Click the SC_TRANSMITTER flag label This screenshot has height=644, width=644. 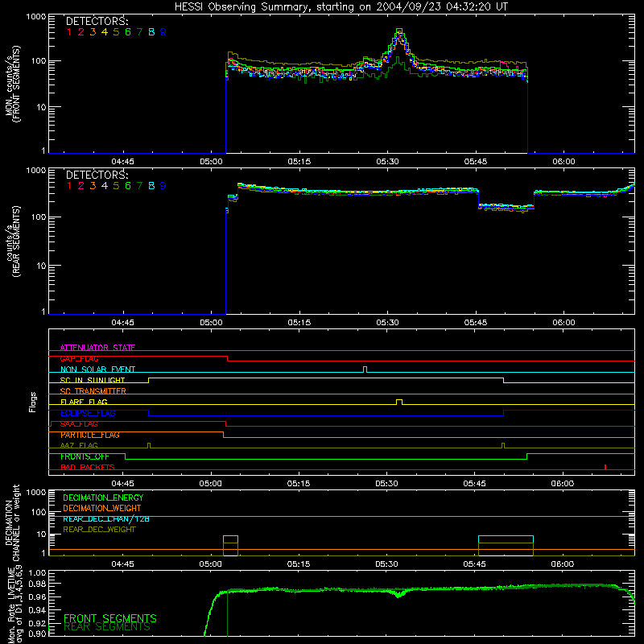click(93, 390)
